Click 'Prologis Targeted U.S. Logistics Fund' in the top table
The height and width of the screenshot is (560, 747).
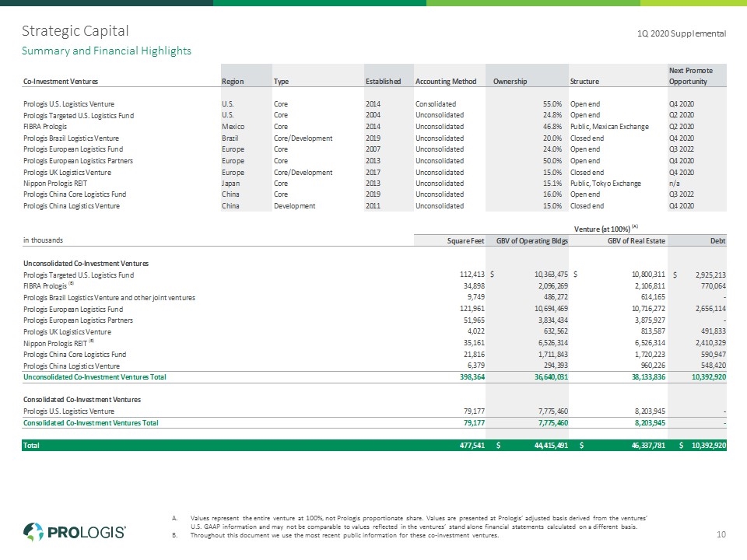point(79,115)
